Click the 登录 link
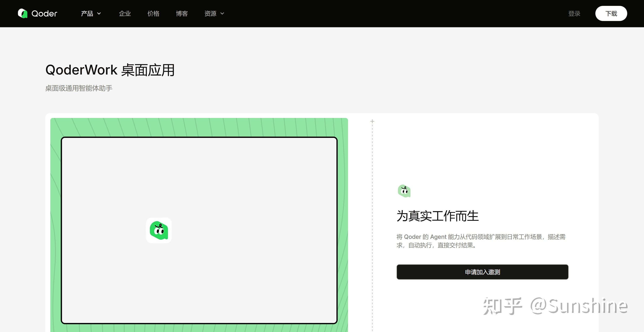Image resolution: width=644 pixels, height=332 pixels. (574, 13)
